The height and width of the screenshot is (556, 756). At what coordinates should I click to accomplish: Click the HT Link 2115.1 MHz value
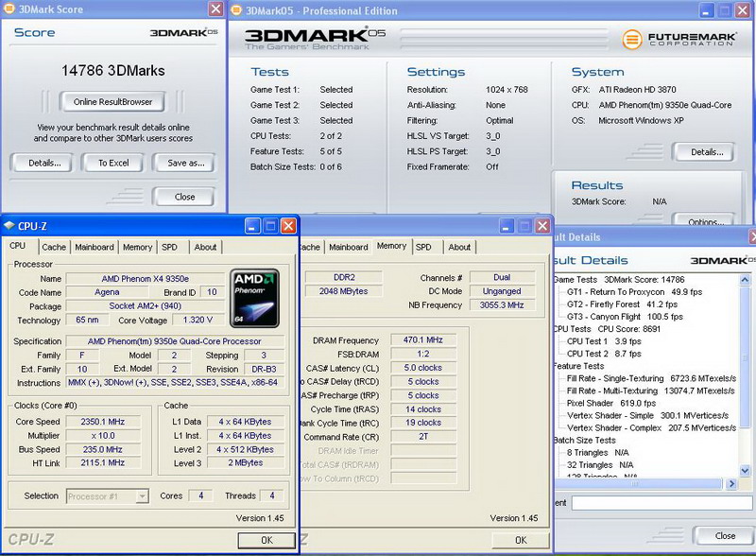[103, 462]
